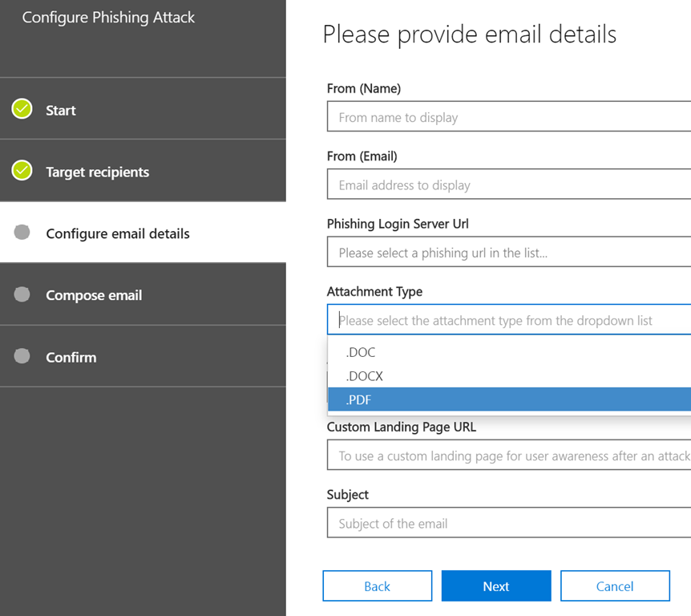Open the Target recipients step
This screenshot has height=616, width=691.
97,172
